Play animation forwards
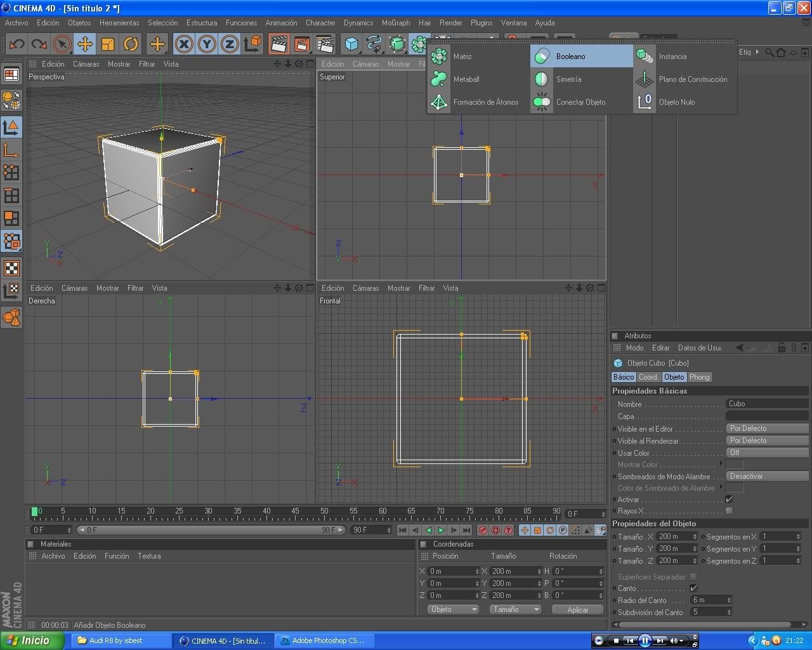The width and height of the screenshot is (812, 650). [441, 530]
